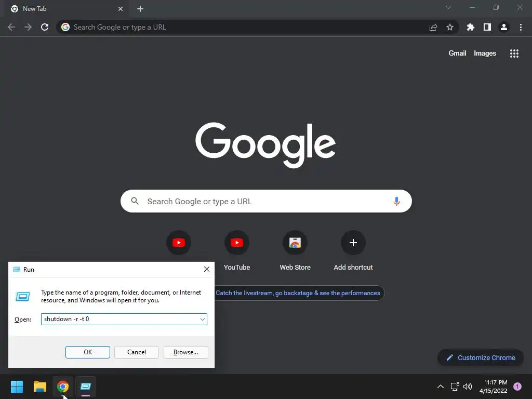Viewport: 532px width, 399px height.
Task: Click Browse... in the Run dialog
Action: 185,352
